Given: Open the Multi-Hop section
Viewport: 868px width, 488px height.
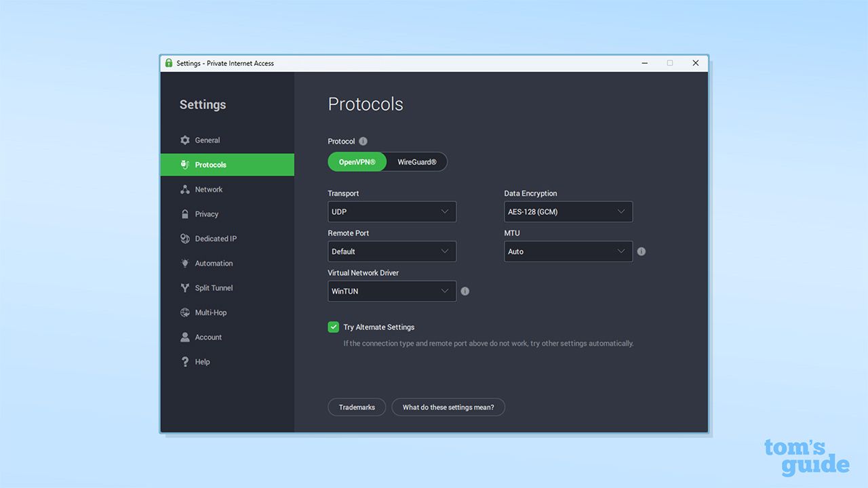Looking at the screenshot, I should (x=211, y=312).
